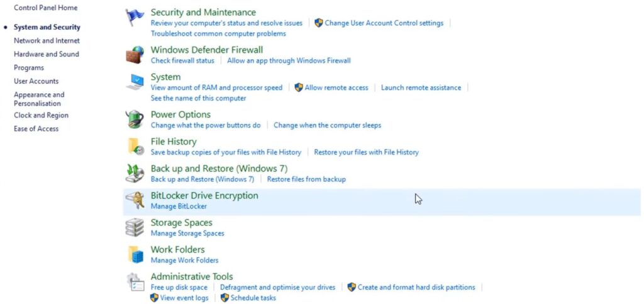Open the Security and Maintenance heading
This screenshot has width=644, height=304.
(203, 13)
